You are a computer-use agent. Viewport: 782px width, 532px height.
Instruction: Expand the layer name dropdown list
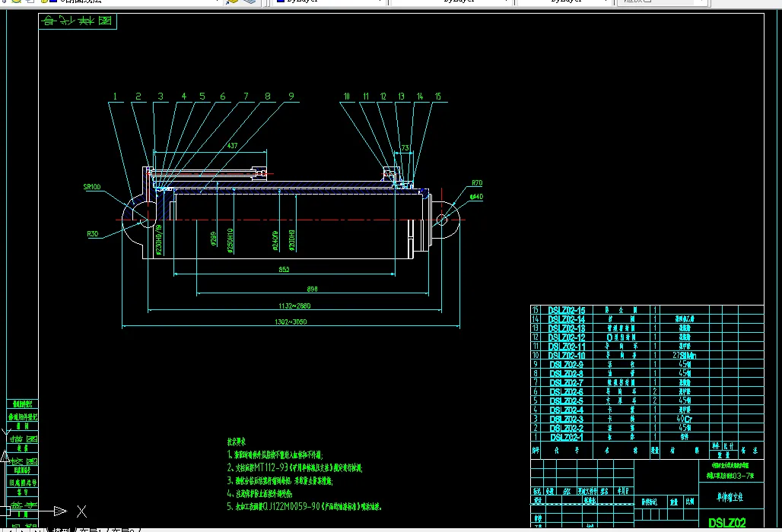pyautogui.click(x=217, y=2)
